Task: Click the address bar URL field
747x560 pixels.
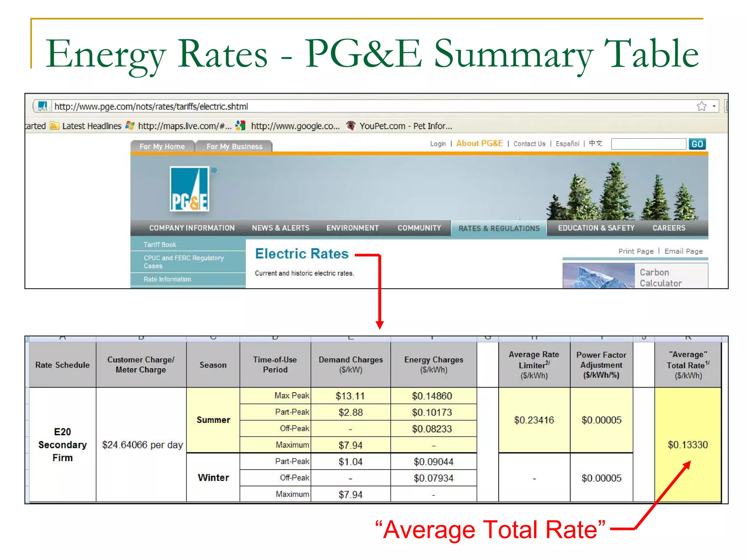Action: (372, 106)
